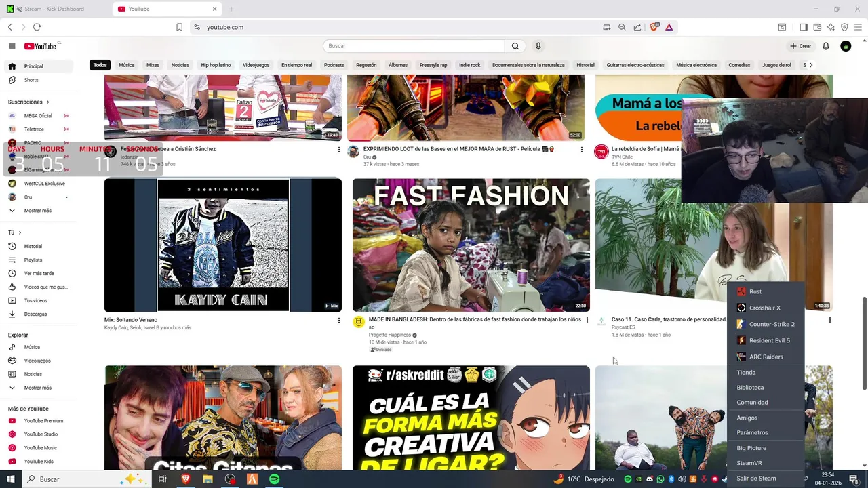
Task: Click the search magnifier button
Action: tap(515, 46)
